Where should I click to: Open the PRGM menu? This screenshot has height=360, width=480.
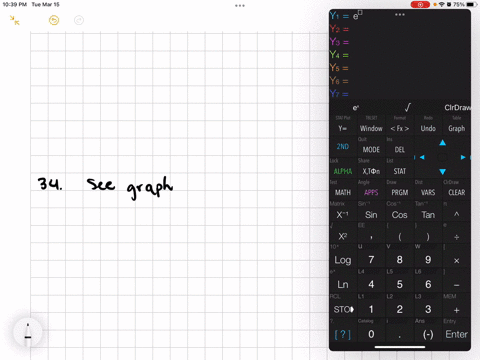coord(399,192)
